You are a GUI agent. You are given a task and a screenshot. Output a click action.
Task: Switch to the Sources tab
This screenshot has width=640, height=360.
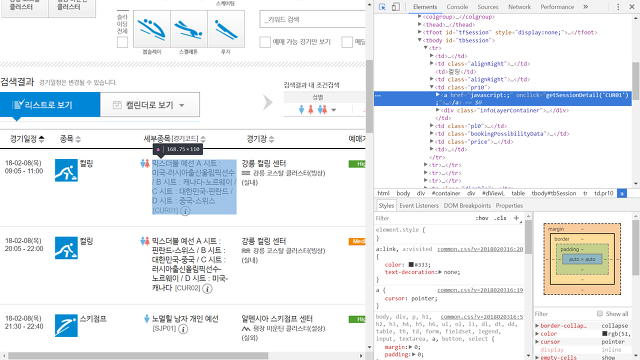[488, 7]
